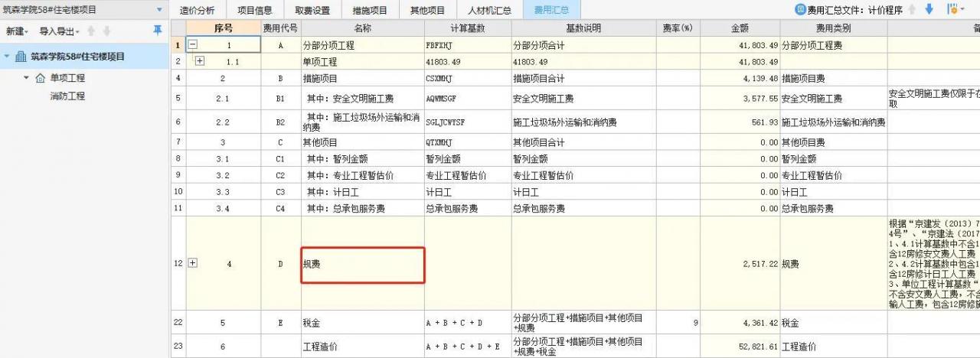The image size is (980, 358).
Task: Open the project name dropdown at top left
Action: point(159,9)
